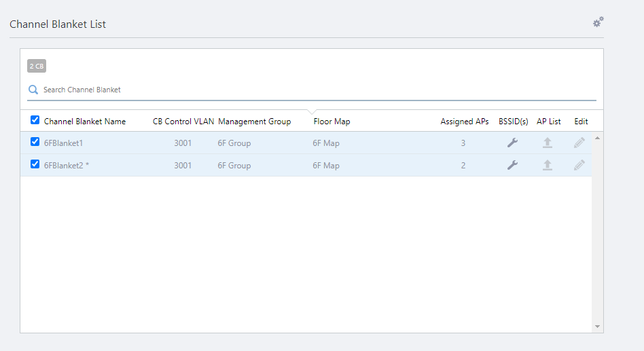The image size is (644, 351).
Task: Uncheck the 6FBlanket1 row checkbox
Action: click(x=35, y=143)
